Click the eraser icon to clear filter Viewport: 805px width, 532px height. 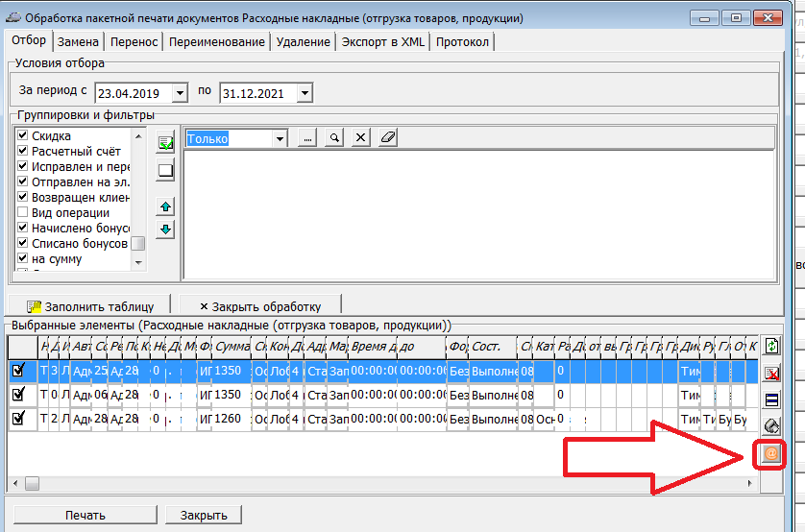[387, 138]
